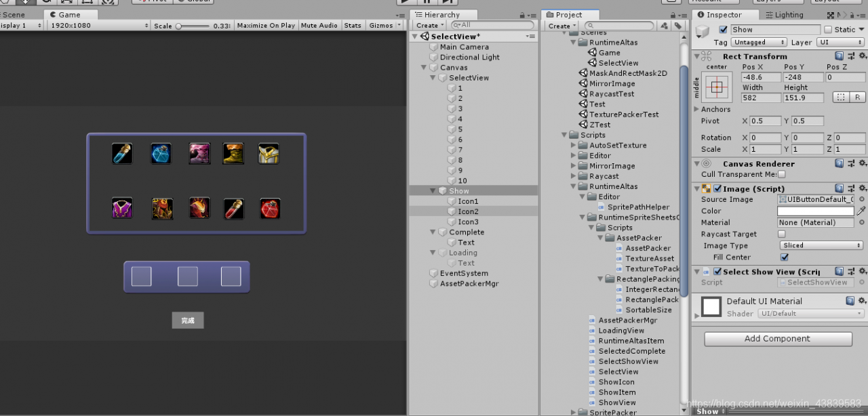Click the Scale slider in Game view
Image resolution: width=868 pixels, height=416 pixels.
pyautogui.click(x=195, y=26)
